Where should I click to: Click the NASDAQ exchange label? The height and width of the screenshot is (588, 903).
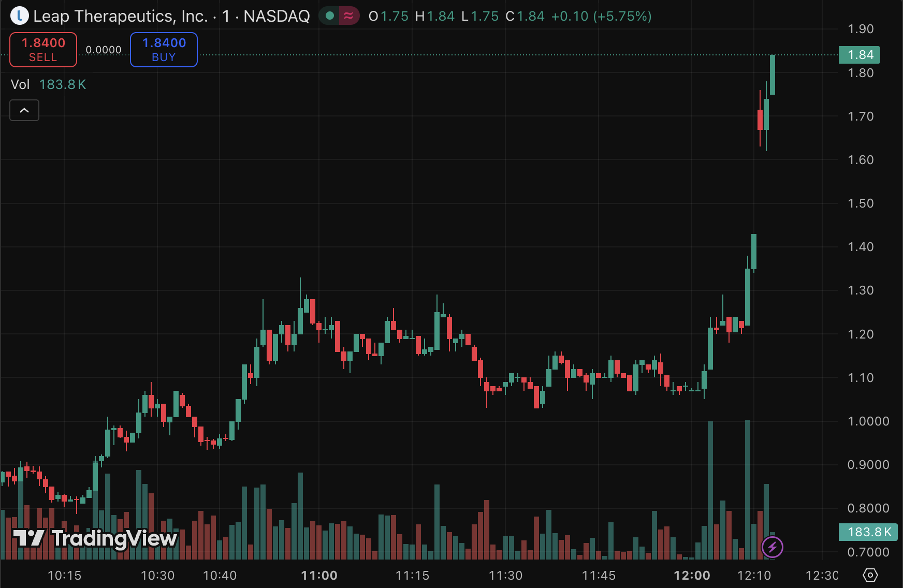[x=276, y=16]
